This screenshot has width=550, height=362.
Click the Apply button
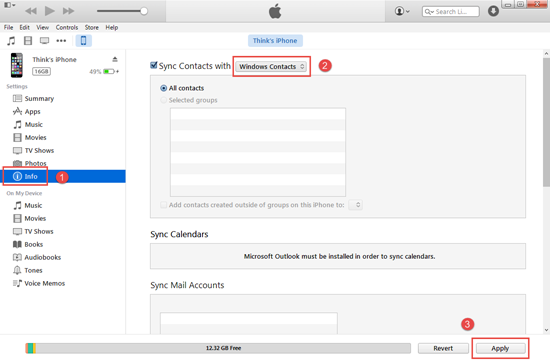point(500,348)
